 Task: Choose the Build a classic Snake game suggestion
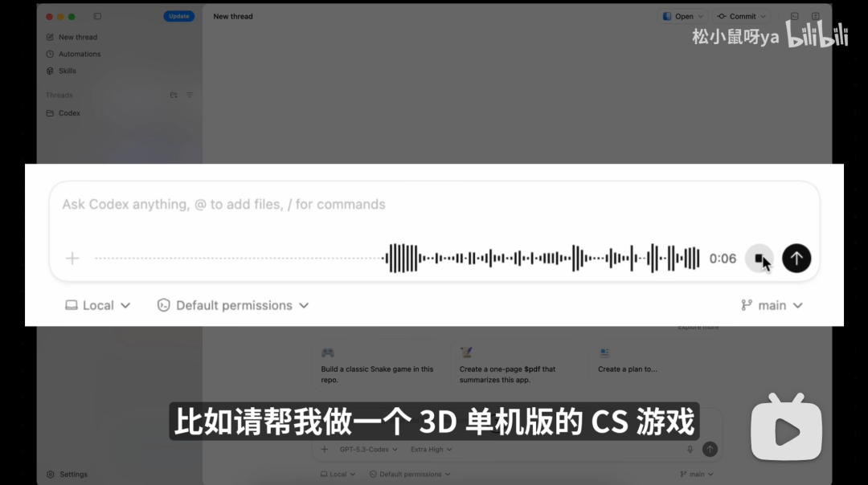click(x=378, y=365)
